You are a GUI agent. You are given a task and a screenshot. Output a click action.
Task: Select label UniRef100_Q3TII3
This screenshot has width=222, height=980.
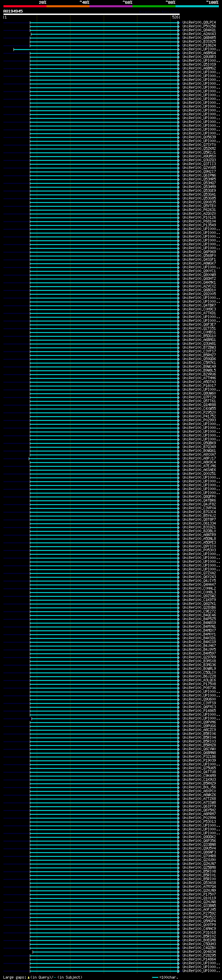(x=199, y=164)
